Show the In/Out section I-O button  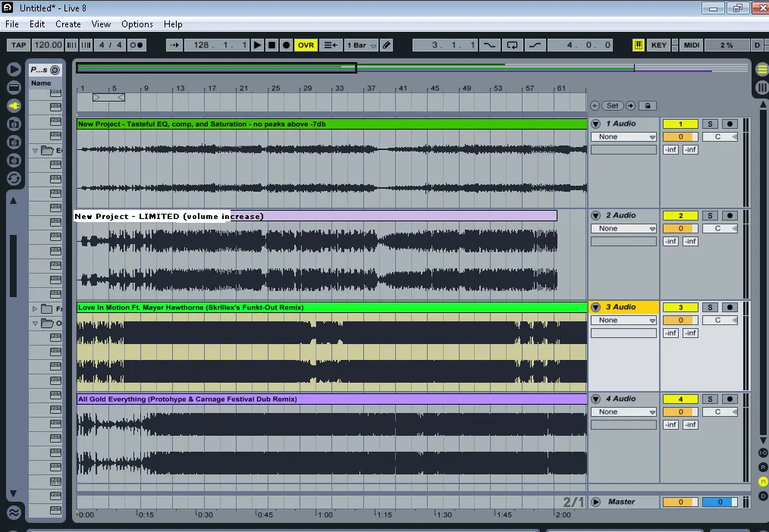[x=763, y=452]
